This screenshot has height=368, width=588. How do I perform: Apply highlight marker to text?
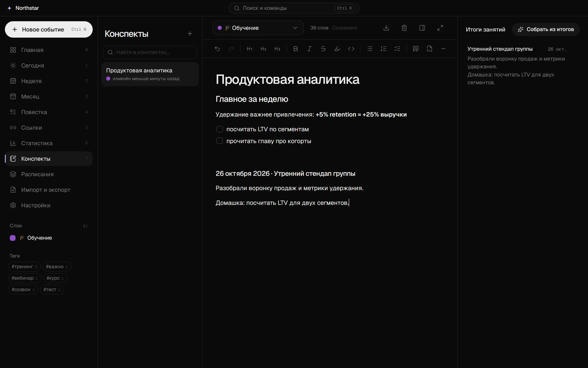337,49
